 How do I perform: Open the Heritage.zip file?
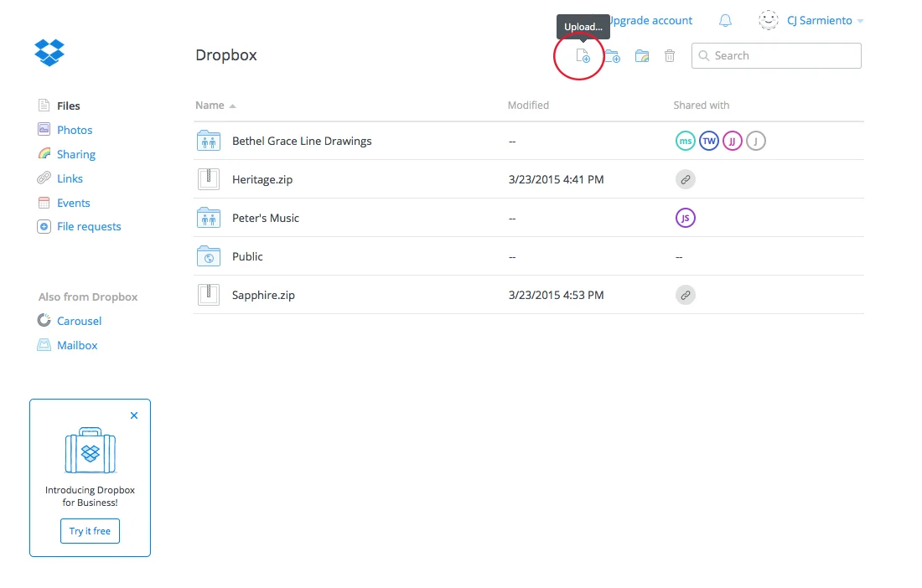(x=262, y=180)
